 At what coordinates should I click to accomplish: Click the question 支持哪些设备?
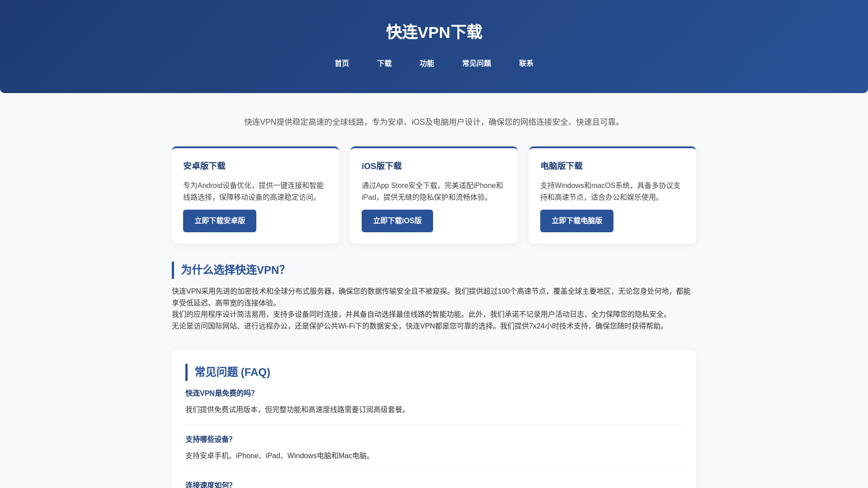(209, 439)
